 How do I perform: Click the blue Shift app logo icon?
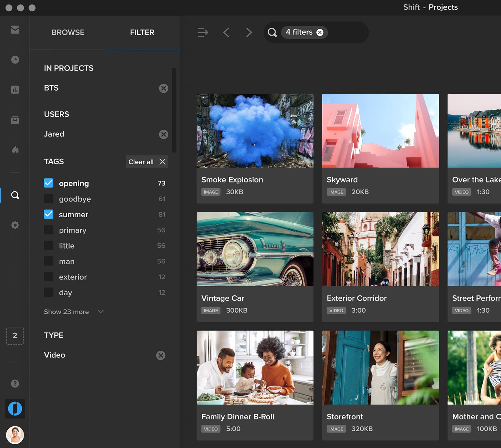tap(15, 408)
